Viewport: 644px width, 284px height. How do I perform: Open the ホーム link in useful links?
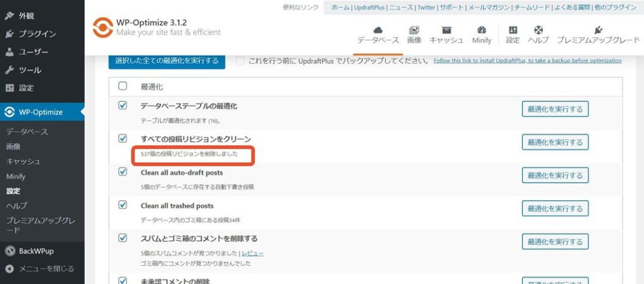coord(340,8)
